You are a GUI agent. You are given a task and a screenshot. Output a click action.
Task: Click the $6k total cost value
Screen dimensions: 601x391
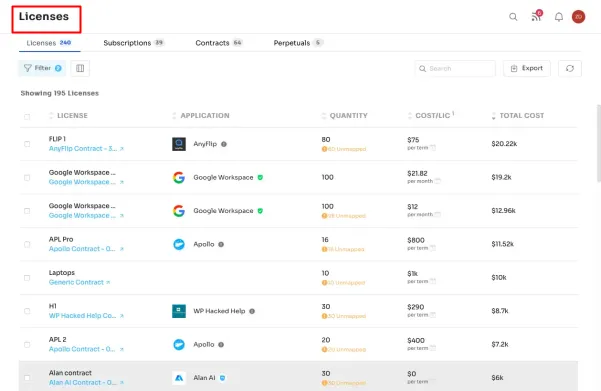point(498,378)
